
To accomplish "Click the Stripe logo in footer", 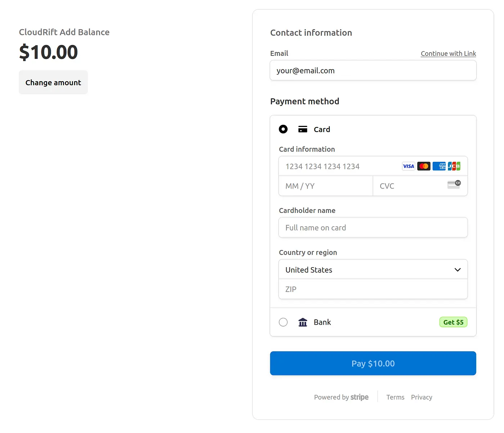I will click(359, 397).
